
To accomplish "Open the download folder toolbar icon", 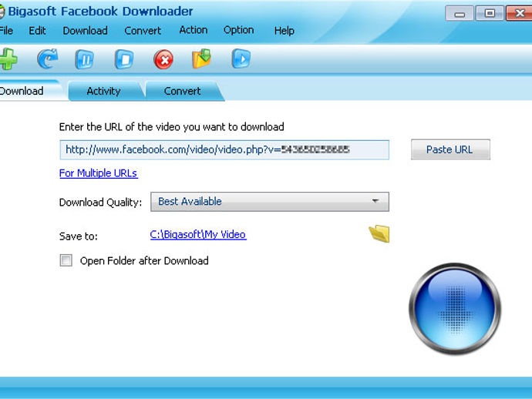I will click(201, 59).
